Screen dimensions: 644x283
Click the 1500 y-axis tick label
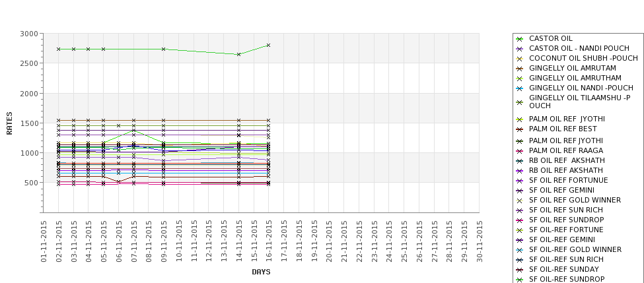[x=29, y=123]
